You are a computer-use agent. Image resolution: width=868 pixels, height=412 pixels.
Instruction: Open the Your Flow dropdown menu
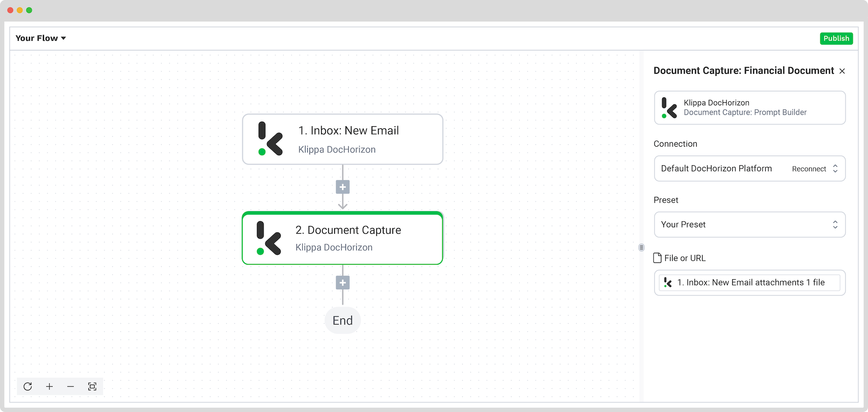[x=41, y=38]
